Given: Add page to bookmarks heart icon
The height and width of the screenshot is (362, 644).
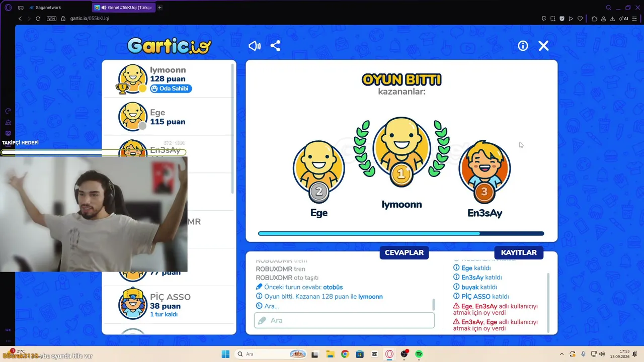Looking at the screenshot, I should [580, 19].
